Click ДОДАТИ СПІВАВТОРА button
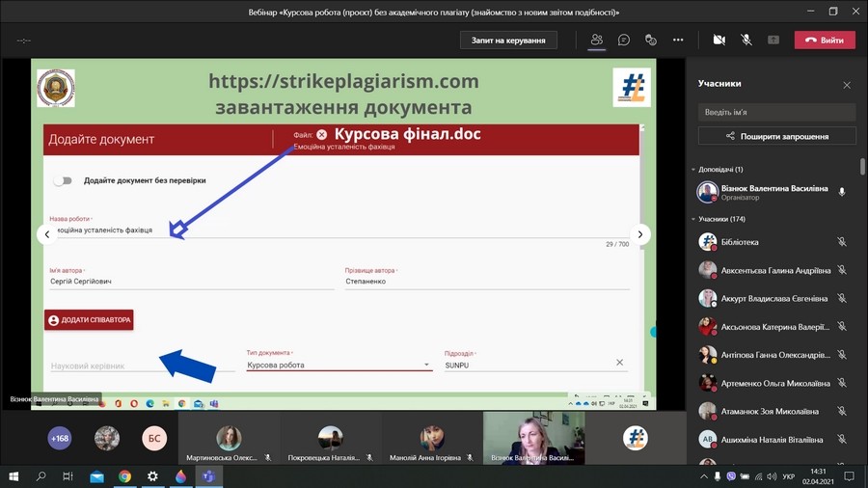 click(x=89, y=320)
